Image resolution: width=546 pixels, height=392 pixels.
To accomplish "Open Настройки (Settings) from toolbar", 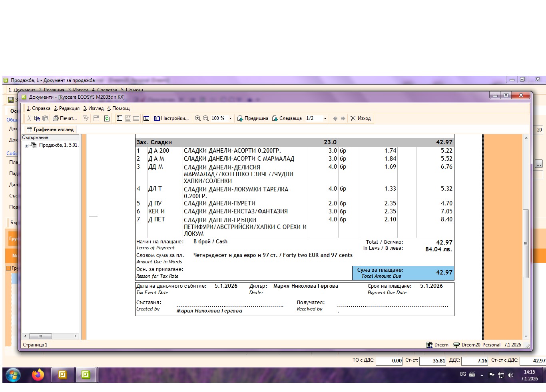I will pyautogui.click(x=171, y=118).
